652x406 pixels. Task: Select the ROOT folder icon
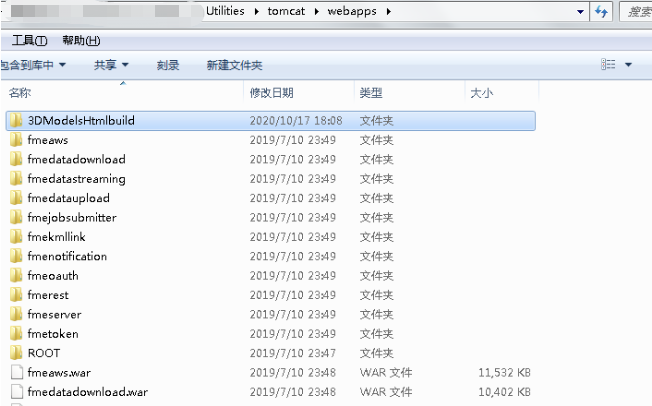click(16, 353)
